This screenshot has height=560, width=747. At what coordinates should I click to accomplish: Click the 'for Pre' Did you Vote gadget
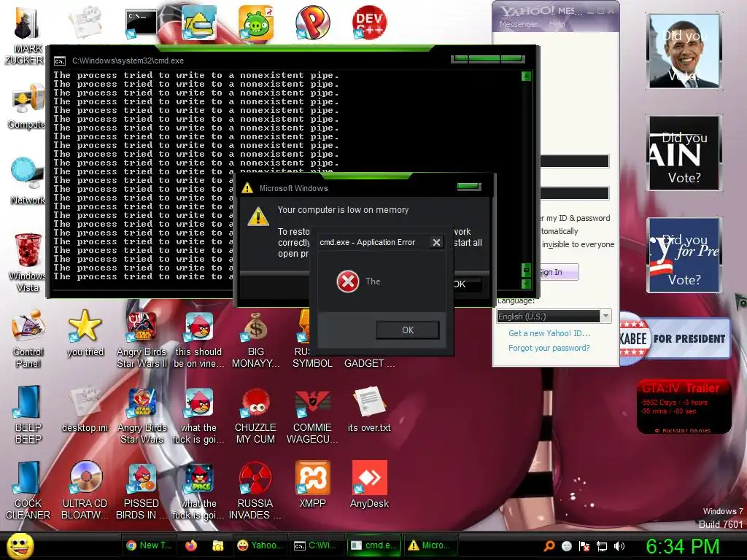pyautogui.click(x=684, y=254)
